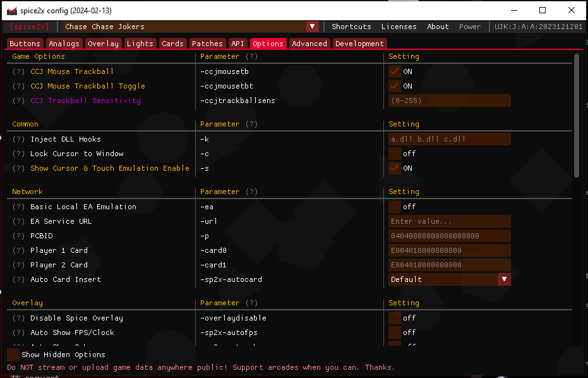The image size is (588, 378).
Task: Disable the CCJ Mouse Trackball checkbox
Action: coord(395,71)
